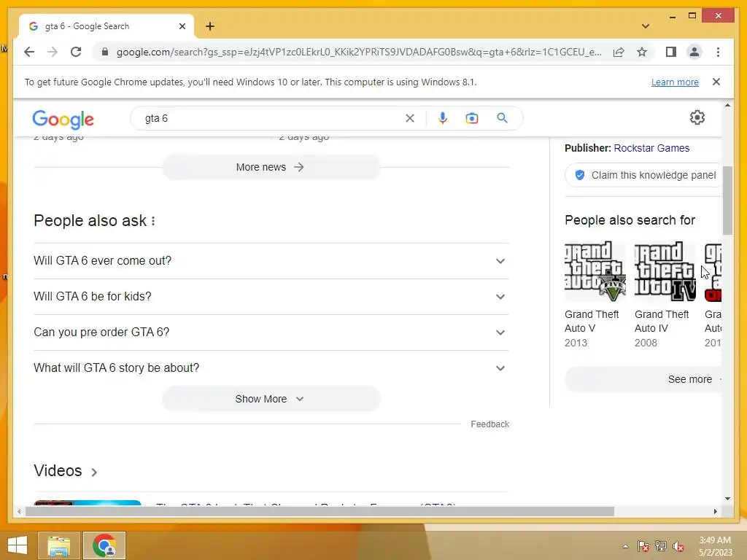Open the network status tray icon
This screenshot has width=747, height=560.
(x=661, y=546)
